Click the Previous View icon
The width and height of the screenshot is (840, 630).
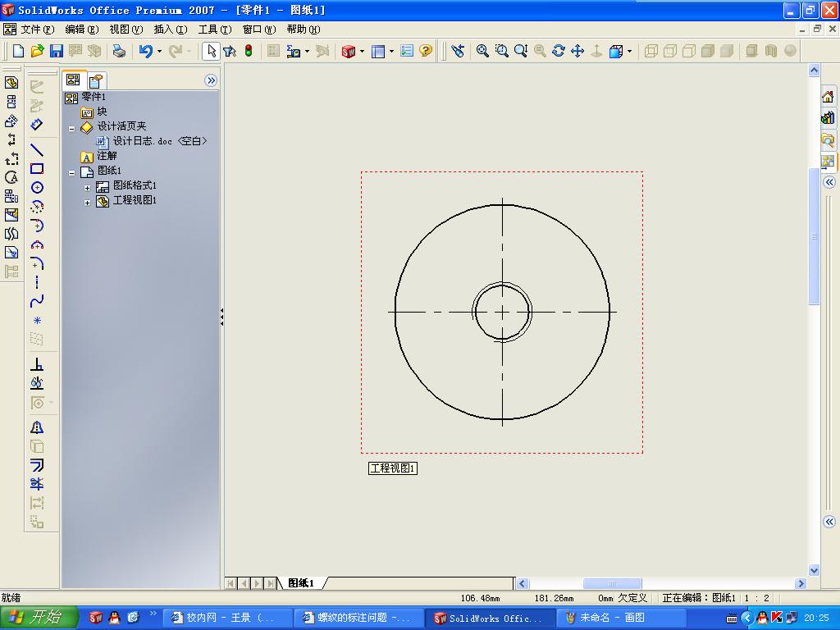tap(458, 51)
